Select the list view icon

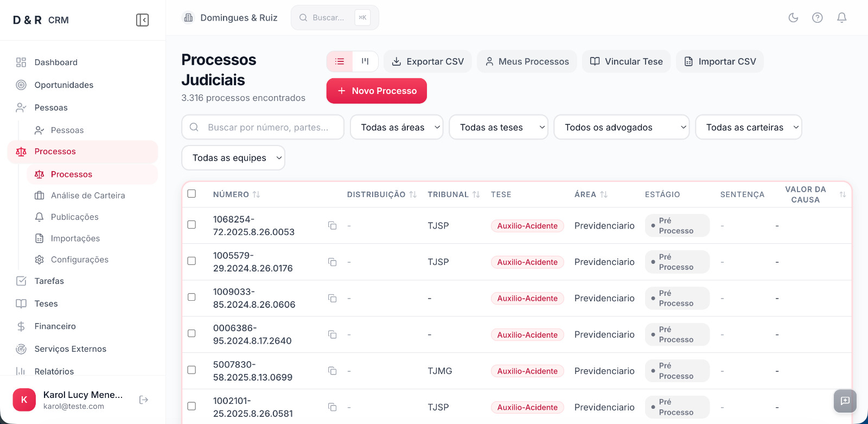click(x=340, y=61)
